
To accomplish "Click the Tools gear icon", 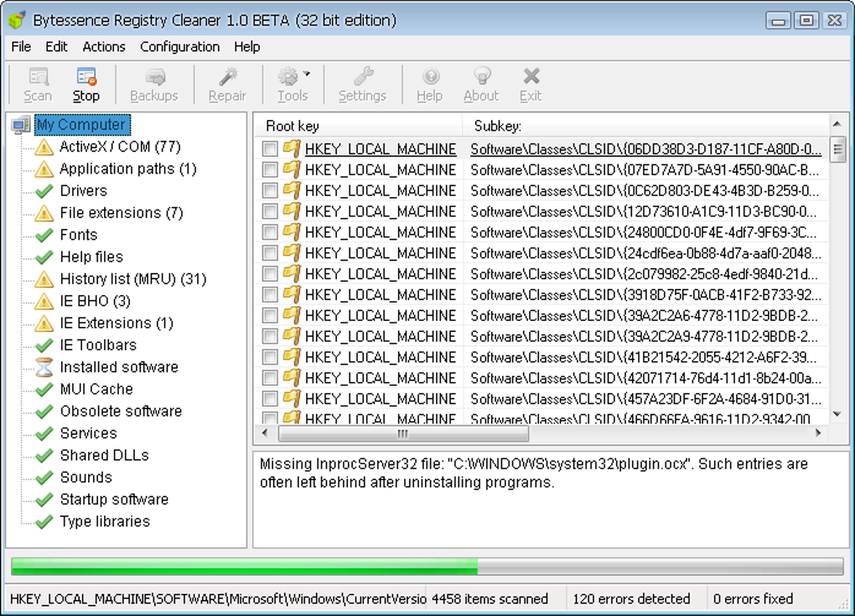I will 288,77.
